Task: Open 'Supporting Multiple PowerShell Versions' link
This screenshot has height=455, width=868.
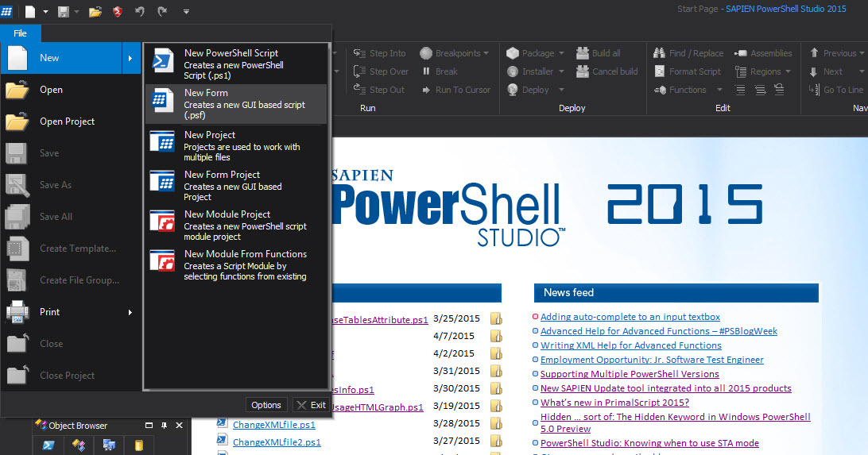Action: click(630, 374)
